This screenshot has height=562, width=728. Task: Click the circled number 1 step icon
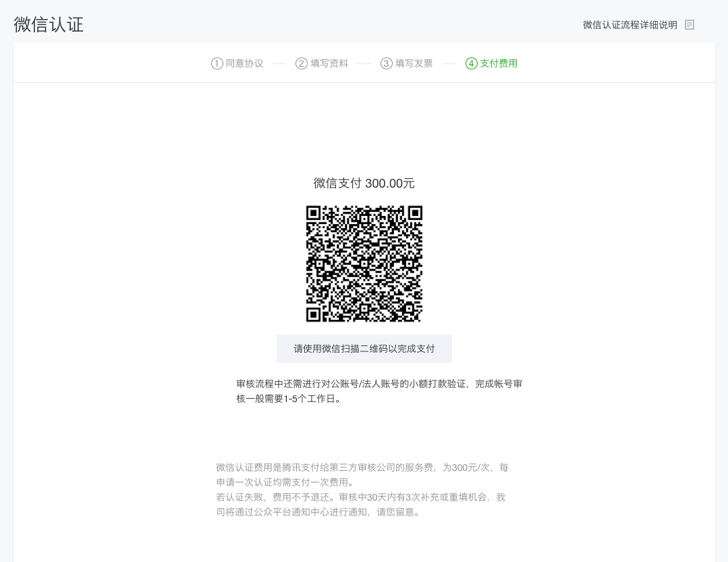click(217, 63)
